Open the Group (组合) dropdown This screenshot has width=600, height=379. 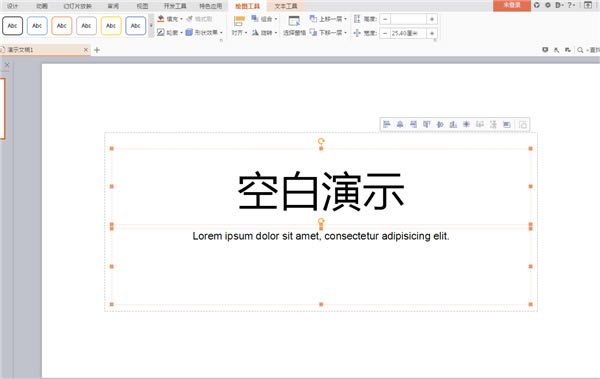pyautogui.click(x=264, y=19)
